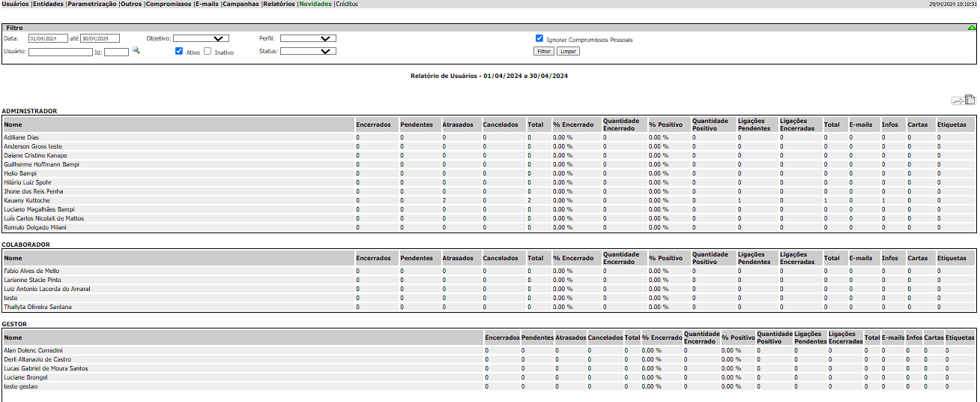The width and height of the screenshot is (980, 402).
Task: Uncheck the Ativo checkbox
Action: 179,52
